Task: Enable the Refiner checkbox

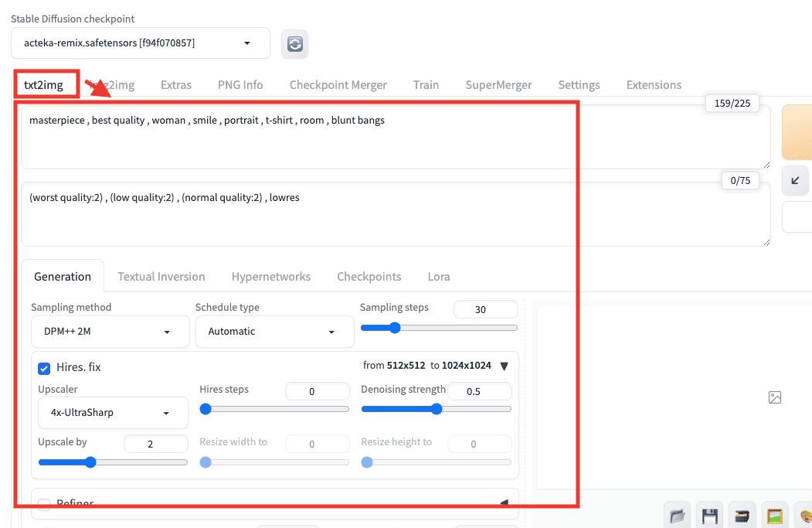Action: pyautogui.click(x=44, y=504)
